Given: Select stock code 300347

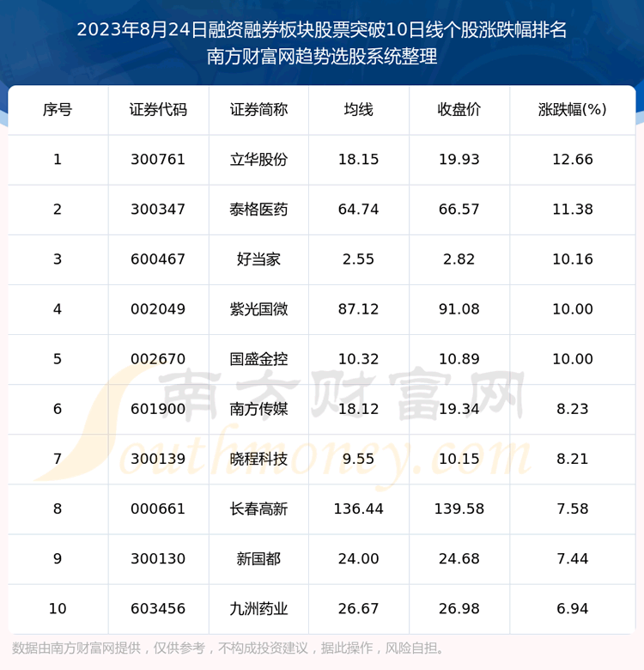Looking at the screenshot, I should click(158, 210).
